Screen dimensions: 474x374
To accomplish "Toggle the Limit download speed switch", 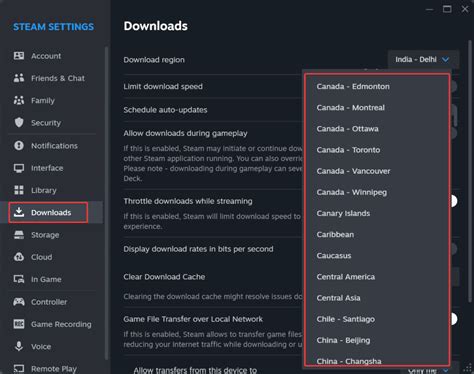I will [x=453, y=87].
